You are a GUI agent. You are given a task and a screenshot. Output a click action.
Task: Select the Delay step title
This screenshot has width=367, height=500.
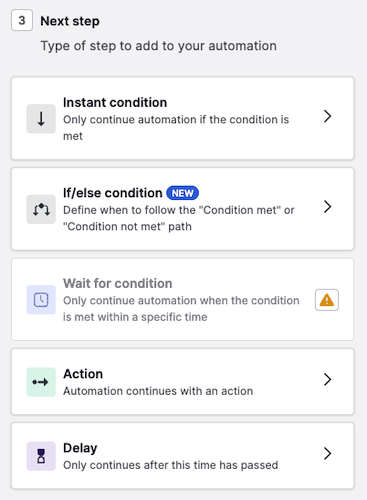(80, 448)
